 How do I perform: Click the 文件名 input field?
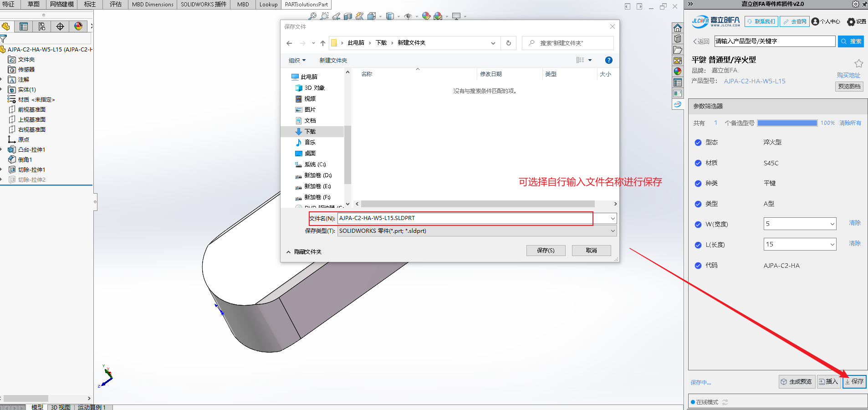pos(465,218)
